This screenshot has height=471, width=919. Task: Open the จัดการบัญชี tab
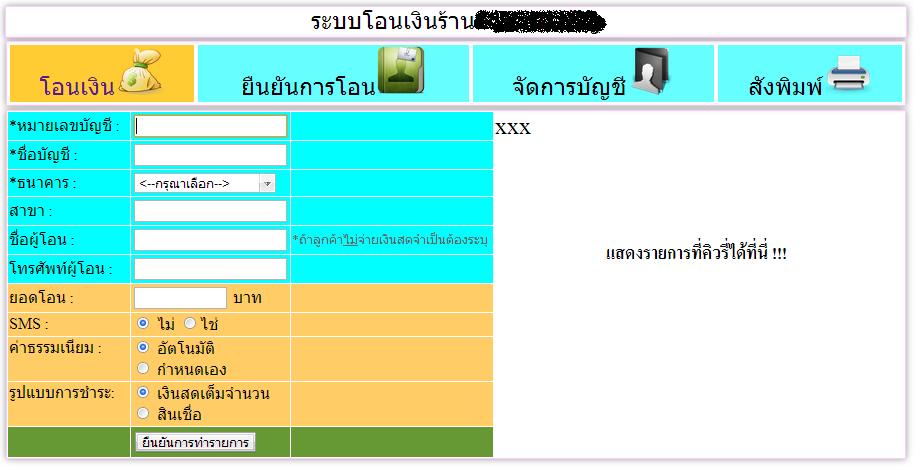click(x=593, y=73)
